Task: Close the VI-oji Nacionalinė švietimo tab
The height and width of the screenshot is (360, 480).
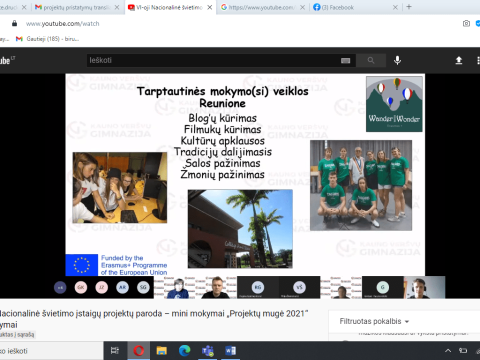Action: pos(210,7)
